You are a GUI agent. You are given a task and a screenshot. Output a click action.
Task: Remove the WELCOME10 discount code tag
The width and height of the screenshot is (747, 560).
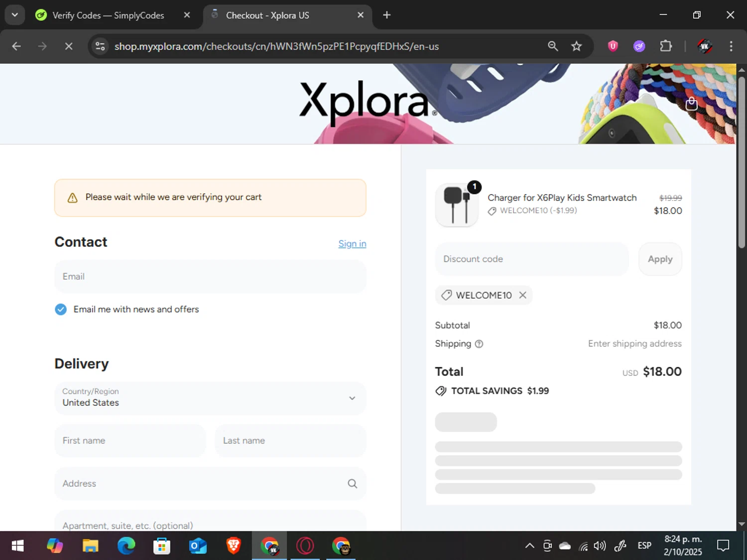pyautogui.click(x=522, y=295)
